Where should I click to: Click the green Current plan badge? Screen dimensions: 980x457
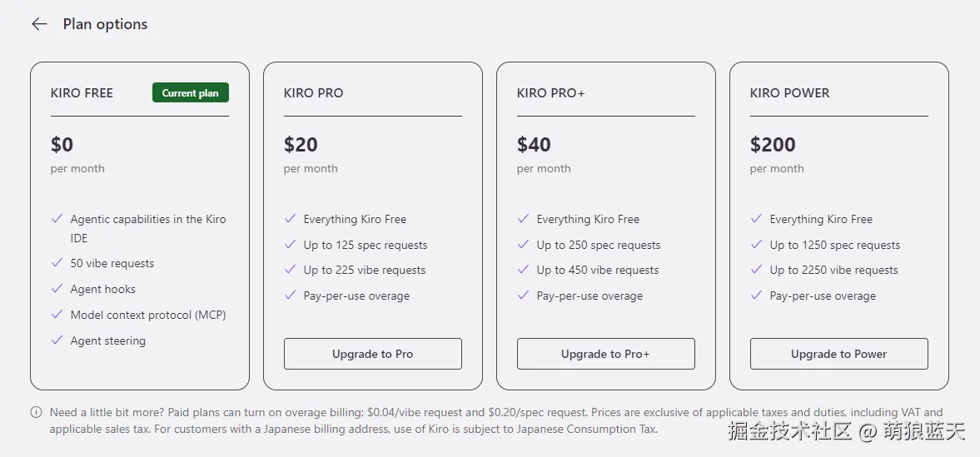191,92
